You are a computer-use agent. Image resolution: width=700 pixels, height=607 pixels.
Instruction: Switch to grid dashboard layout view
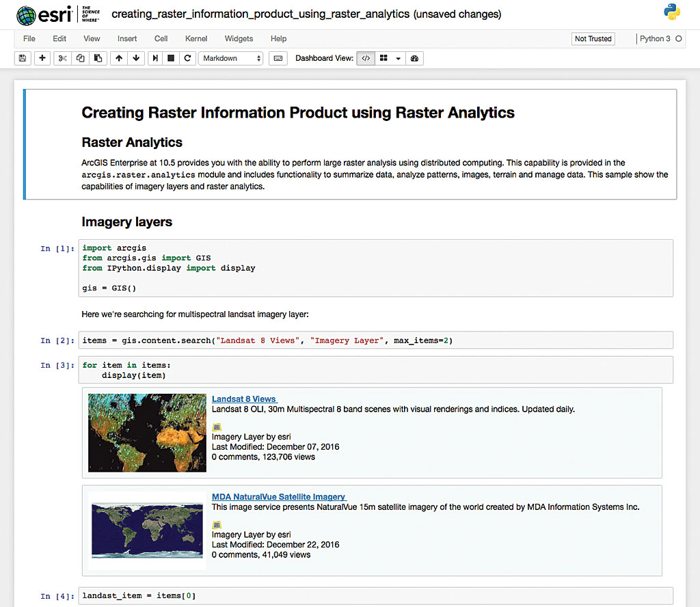click(x=383, y=58)
